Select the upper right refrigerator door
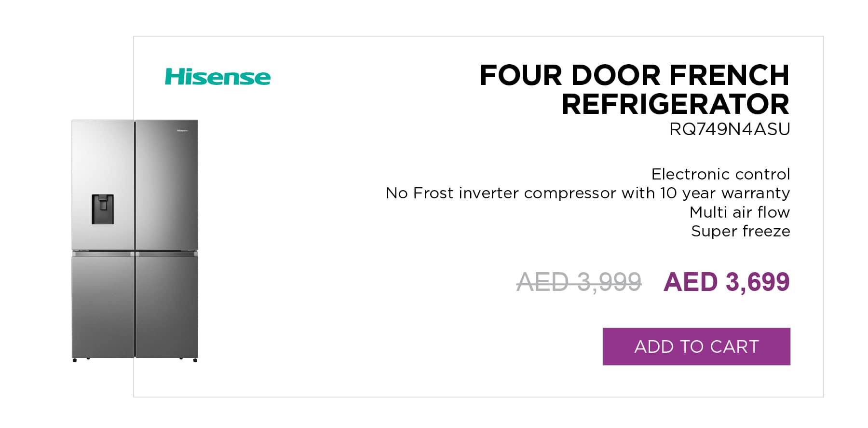The image size is (868, 428). [166, 185]
